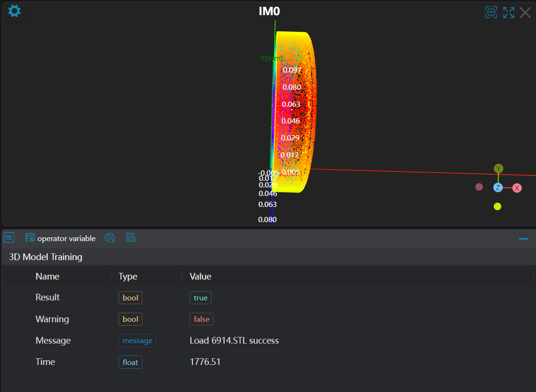536x392 pixels.
Task: Click the center-view crosshair icon
Action: pyautogui.click(x=491, y=12)
